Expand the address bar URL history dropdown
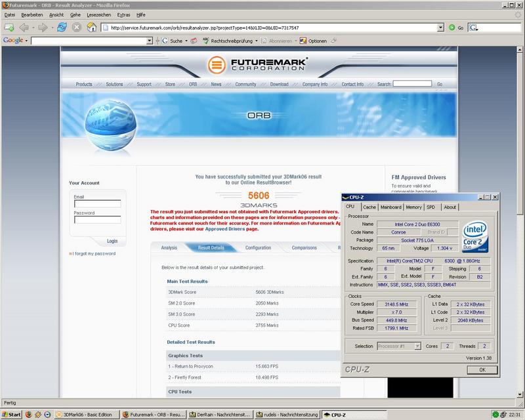This screenshot has height=420, width=525. tap(440, 28)
